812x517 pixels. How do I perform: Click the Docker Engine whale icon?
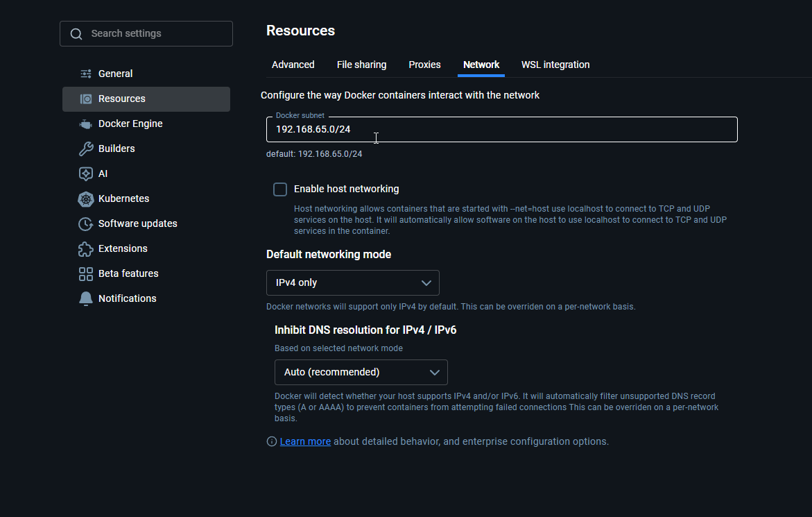pyautogui.click(x=86, y=124)
